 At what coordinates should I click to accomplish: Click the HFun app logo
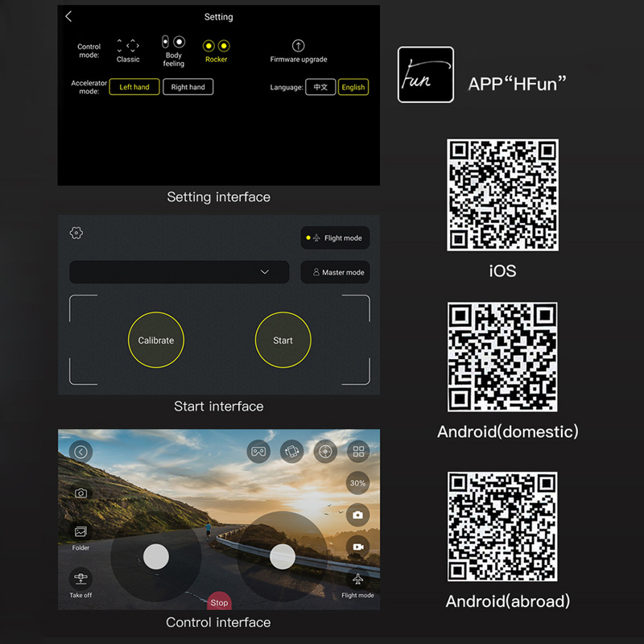(x=426, y=74)
